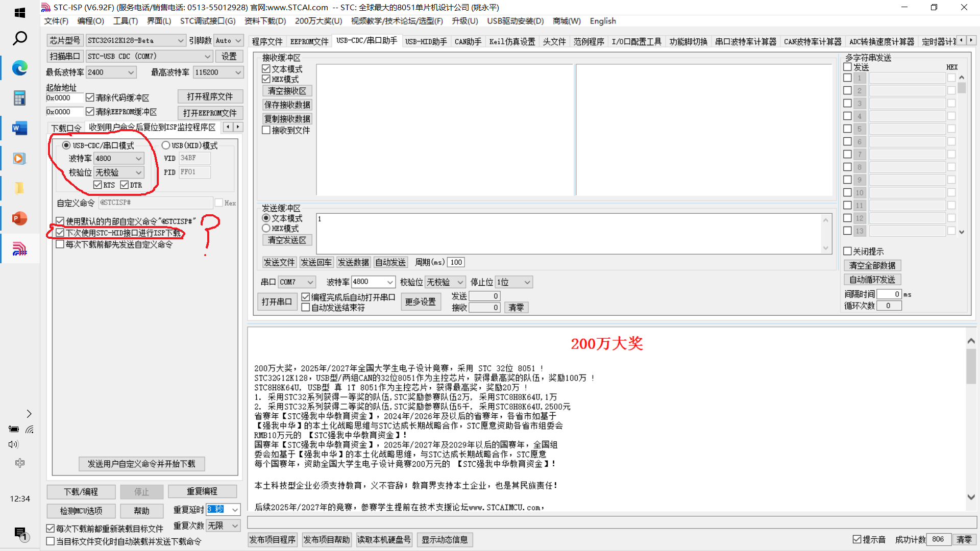The height and width of the screenshot is (551, 980).
Task: Open scan serial port STC-USB CDC dropdown
Action: pos(149,56)
